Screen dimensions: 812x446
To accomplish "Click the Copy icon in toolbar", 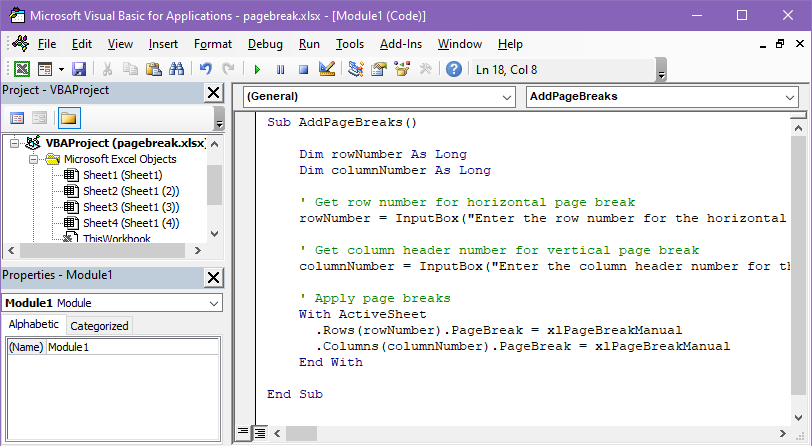I will [x=130, y=69].
